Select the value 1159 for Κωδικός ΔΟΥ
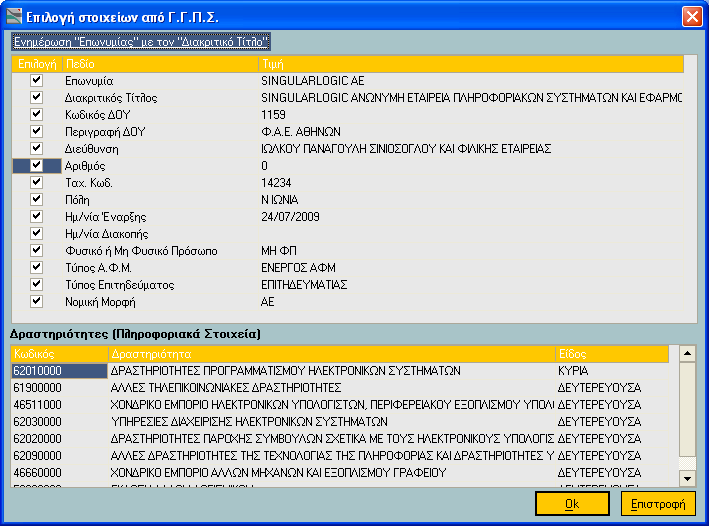 [273, 115]
